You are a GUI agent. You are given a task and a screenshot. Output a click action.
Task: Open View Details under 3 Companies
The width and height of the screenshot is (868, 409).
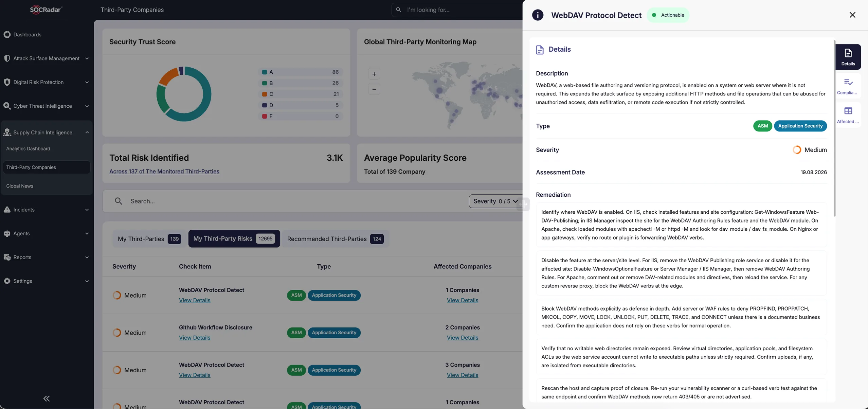tap(462, 375)
